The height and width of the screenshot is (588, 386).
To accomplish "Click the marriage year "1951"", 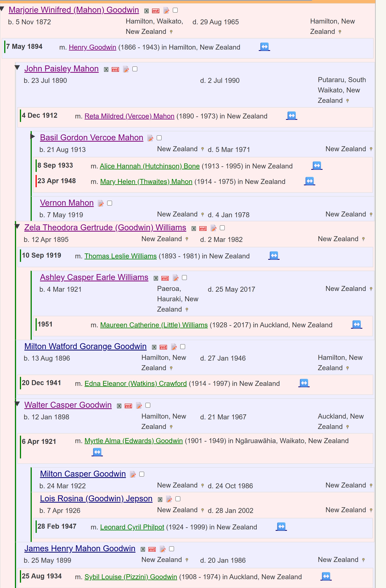I will [x=45, y=324].
